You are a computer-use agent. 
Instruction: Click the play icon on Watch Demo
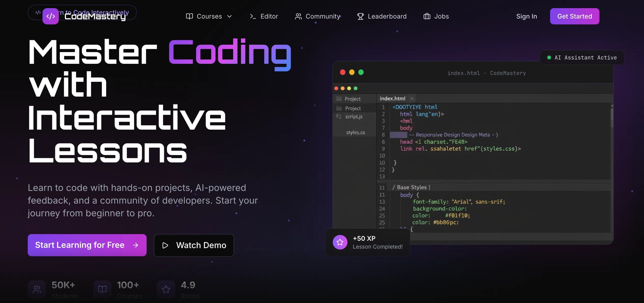coord(165,245)
